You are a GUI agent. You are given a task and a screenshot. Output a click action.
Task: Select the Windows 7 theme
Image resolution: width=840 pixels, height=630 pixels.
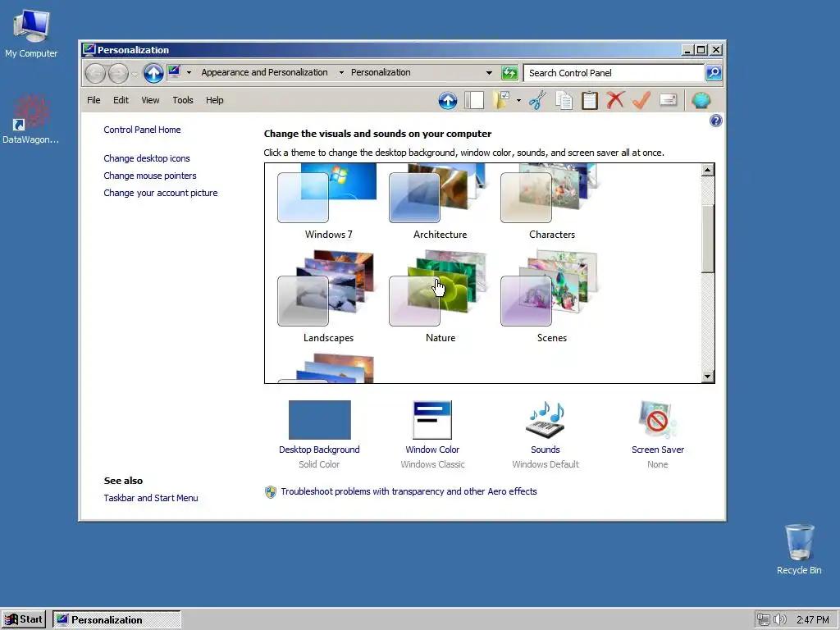coord(328,201)
